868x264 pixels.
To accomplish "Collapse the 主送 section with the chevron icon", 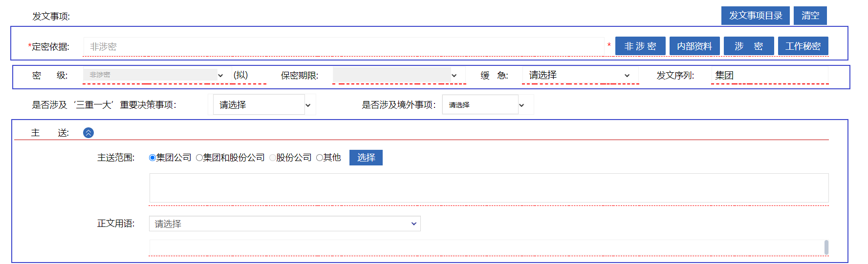I will pos(88,133).
